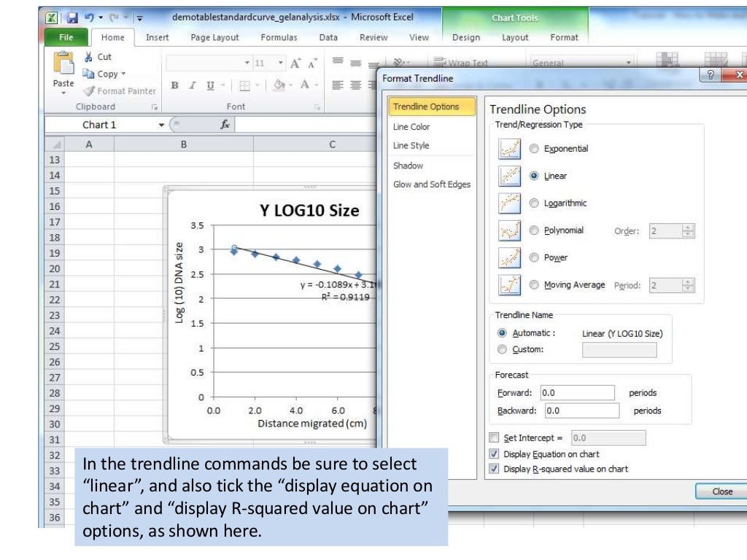Image resolution: width=747 pixels, height=560 pixels.
Task: Top-align cell contents
Action: [338, 61]
